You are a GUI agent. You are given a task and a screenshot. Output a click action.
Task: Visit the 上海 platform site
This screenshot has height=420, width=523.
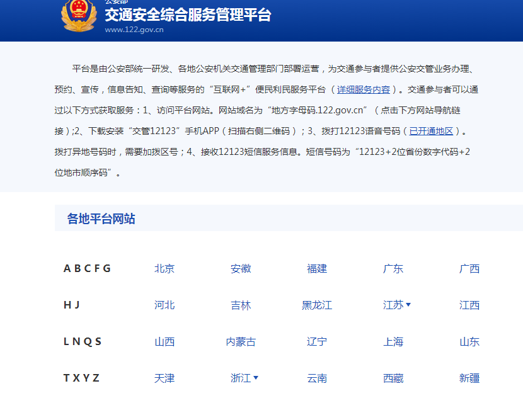point(393,341)
